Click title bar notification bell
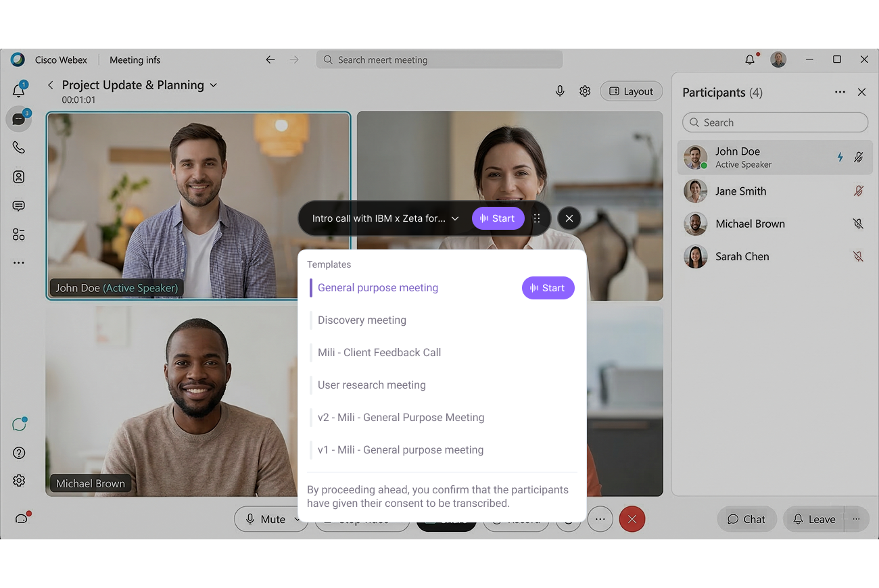This screenshot has height=588, width=879. tap(751, 59)
